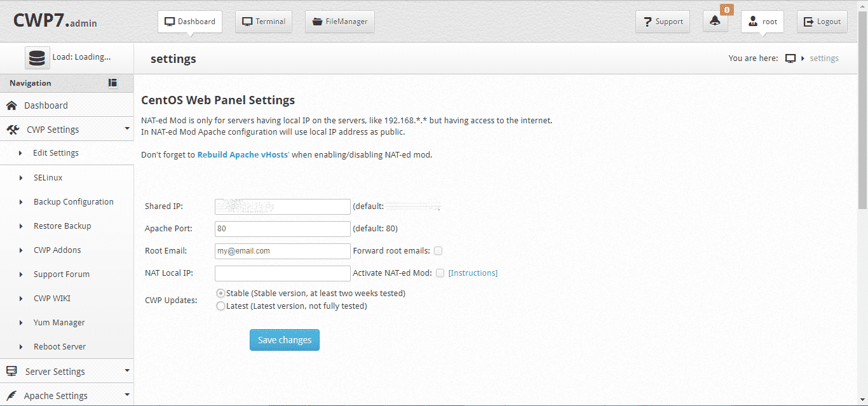Screen dimensions: 868x406
Task: Click the CWP7.admin logo
Action: click(55, 21)
